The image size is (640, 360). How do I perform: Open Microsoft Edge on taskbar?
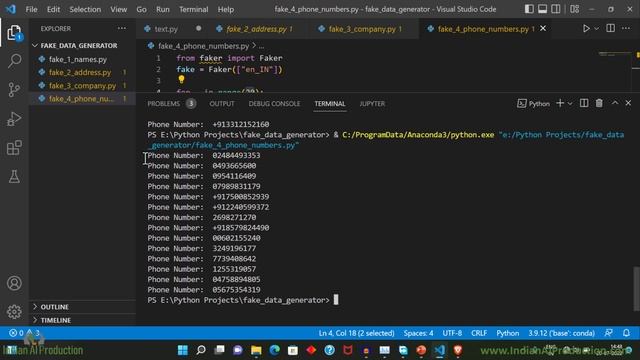pyautogui.click(x=275, y=350)
